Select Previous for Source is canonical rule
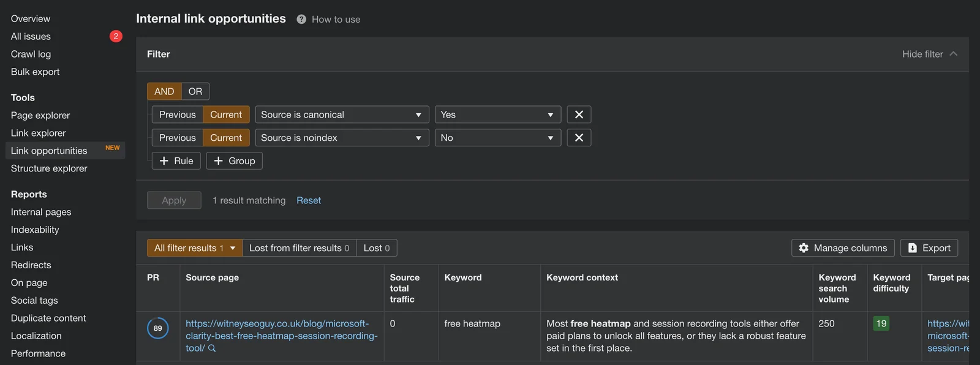 (178, 115)
